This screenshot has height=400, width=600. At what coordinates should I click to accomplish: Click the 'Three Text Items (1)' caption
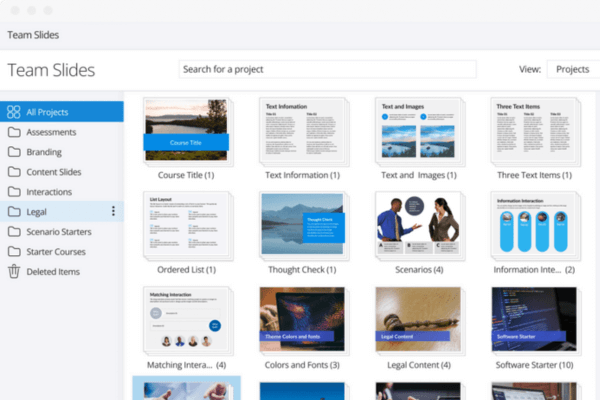(535, 175)
